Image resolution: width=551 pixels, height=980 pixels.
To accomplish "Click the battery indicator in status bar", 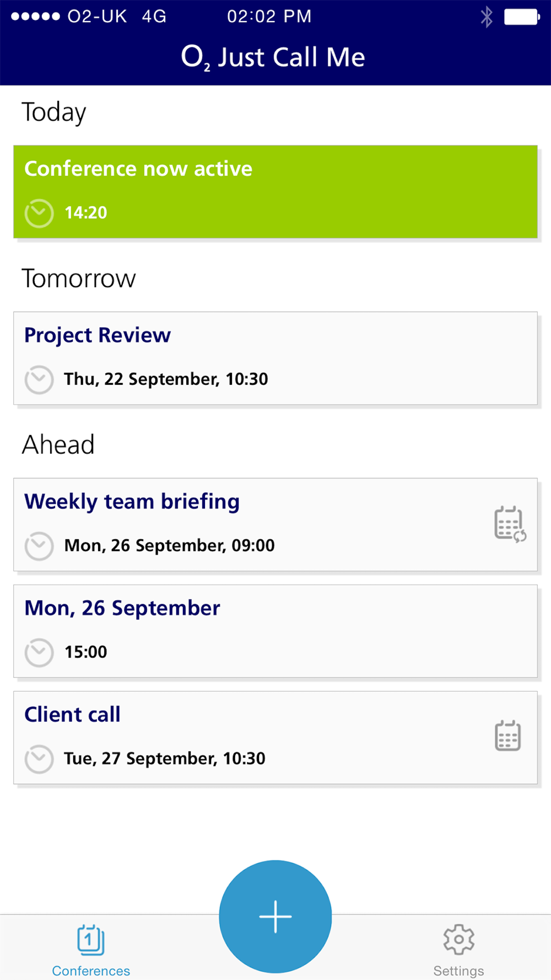I will (522, 17).
